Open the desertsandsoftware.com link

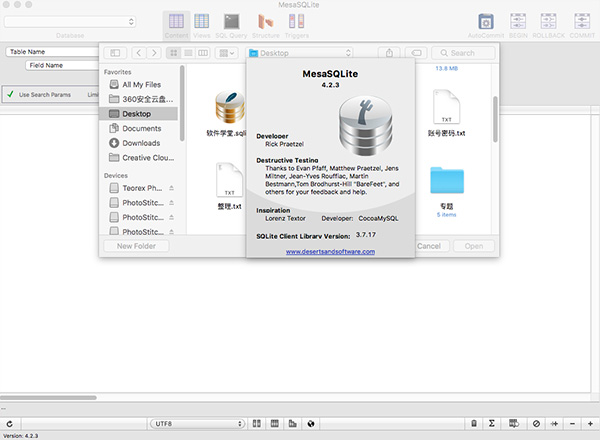330,252
